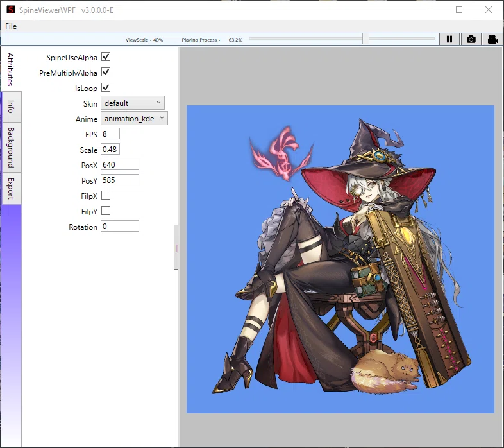This screenshot has height=448, width=504.
Task: Click the Rotation label text
Action: pos(83,227)
